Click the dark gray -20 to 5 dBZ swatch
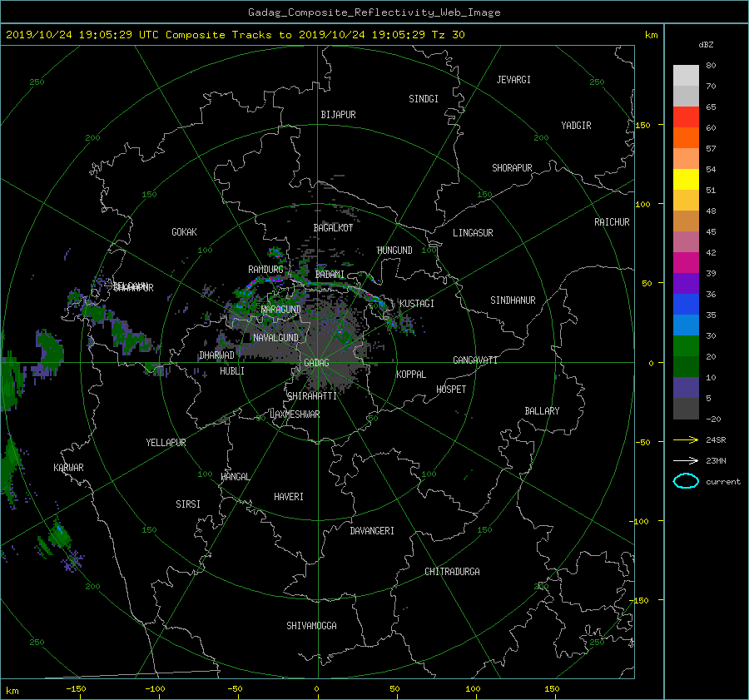The width and height of the screenshot is (749, 700). (686, 409)
